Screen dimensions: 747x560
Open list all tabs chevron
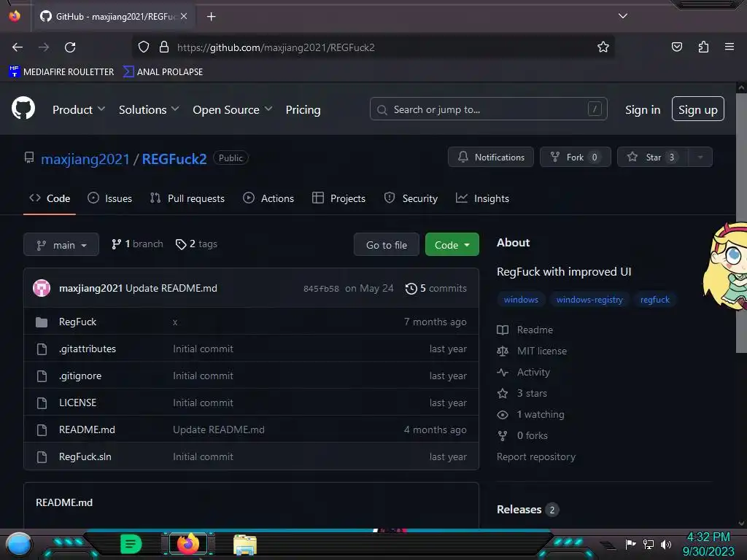(x=622, y=16)
